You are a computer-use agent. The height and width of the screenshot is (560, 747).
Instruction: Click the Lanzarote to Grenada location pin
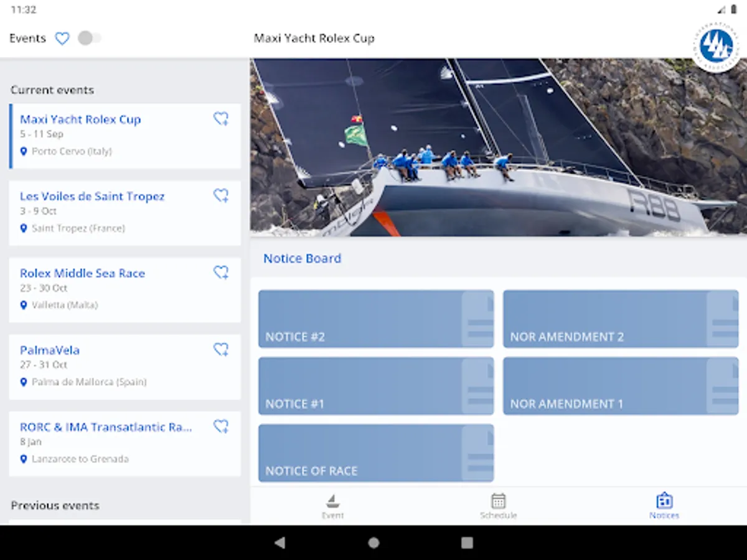click(x=24, y=459)
